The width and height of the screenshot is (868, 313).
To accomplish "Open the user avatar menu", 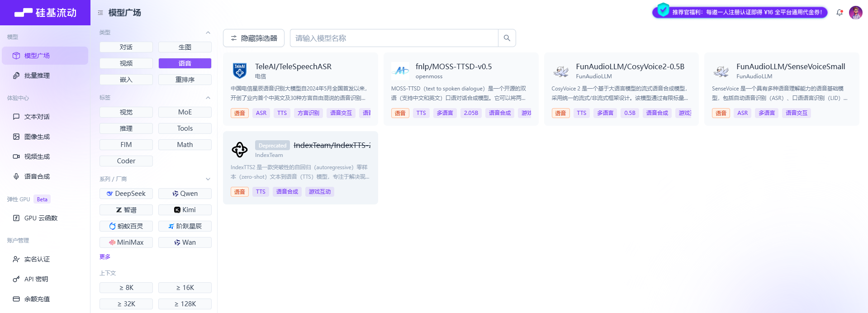I will (855, 13).
